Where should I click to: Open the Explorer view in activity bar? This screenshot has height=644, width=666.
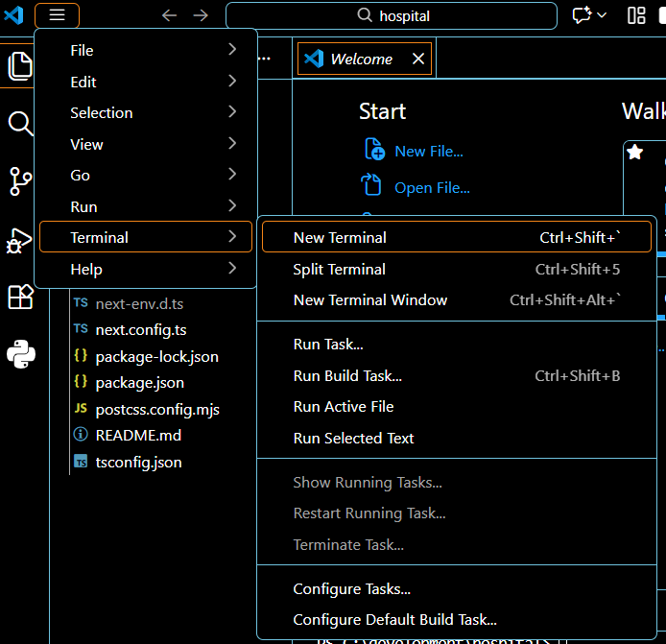(20, 66)
